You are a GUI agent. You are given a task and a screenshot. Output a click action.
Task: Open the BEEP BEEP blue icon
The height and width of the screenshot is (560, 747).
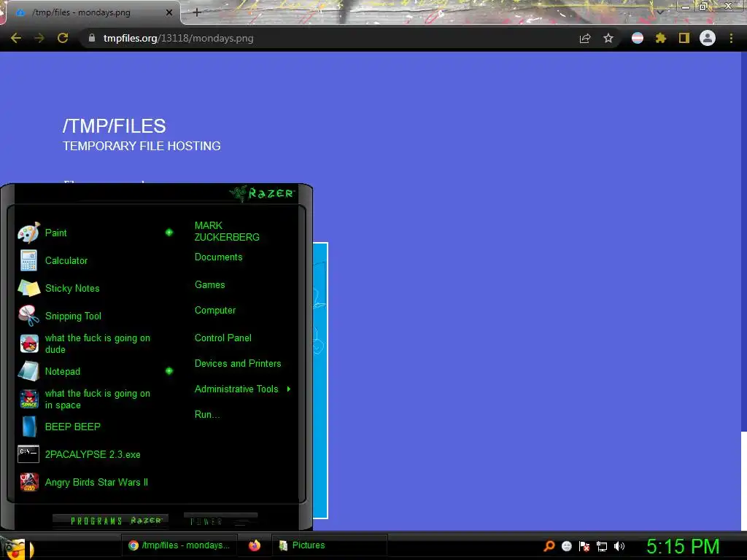click(x=29, y=427)
